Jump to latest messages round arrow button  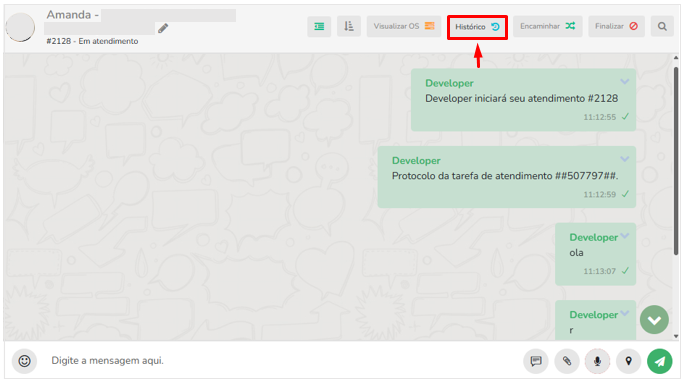pos(654,320)
